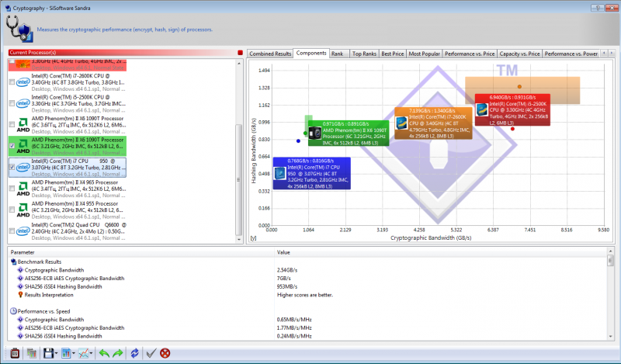Click the tab strip right scroll arrow

point(611,53)
